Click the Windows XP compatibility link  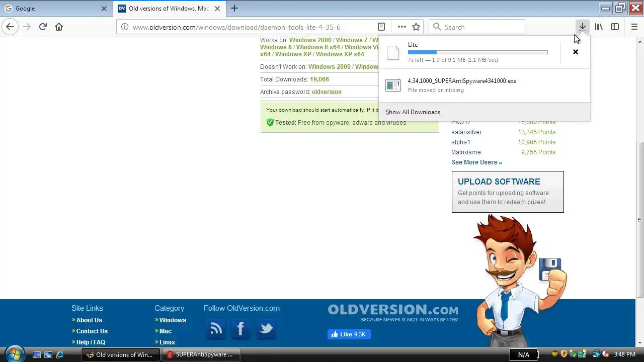(x=293, y=54)
